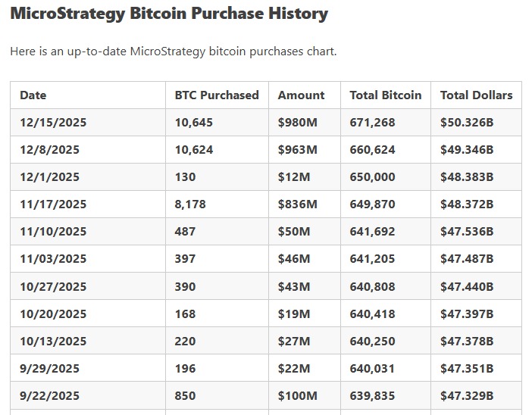Select the 10/20/2025 date cell
The image size is (532, 415).
53,314
